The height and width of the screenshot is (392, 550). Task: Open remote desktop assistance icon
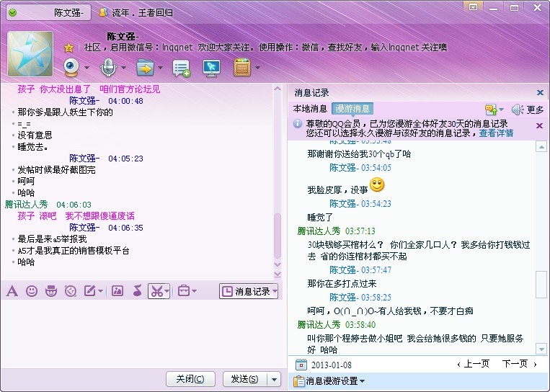tap(211, 68)
